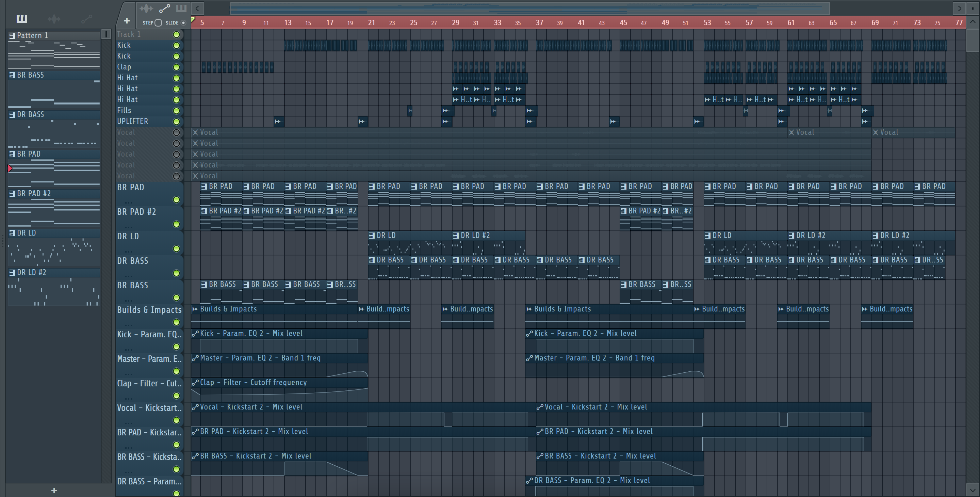Select the DR BASS Param automation track header
The height and width of the screenshot is (497, 980).
tap(149, 486)
